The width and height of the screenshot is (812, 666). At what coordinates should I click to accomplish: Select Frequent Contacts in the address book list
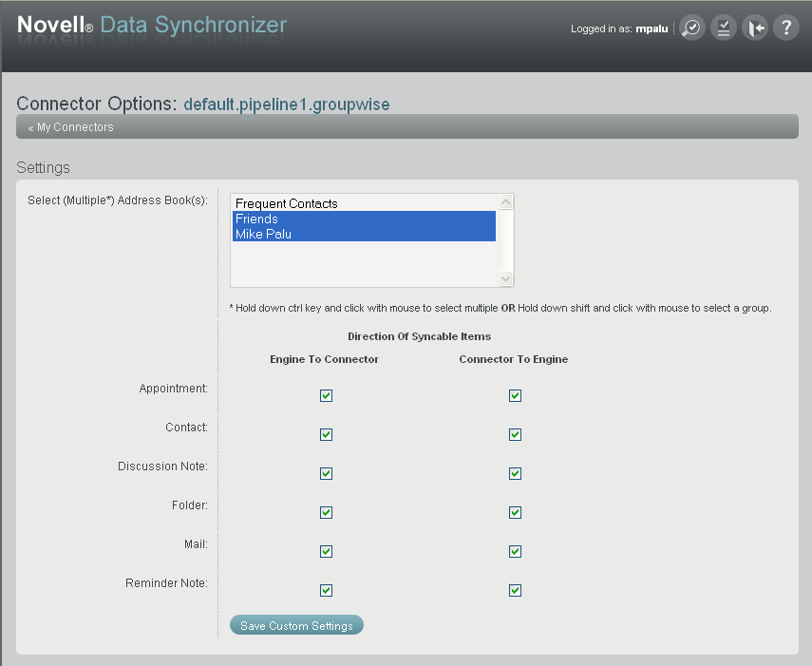click(288, 203)
